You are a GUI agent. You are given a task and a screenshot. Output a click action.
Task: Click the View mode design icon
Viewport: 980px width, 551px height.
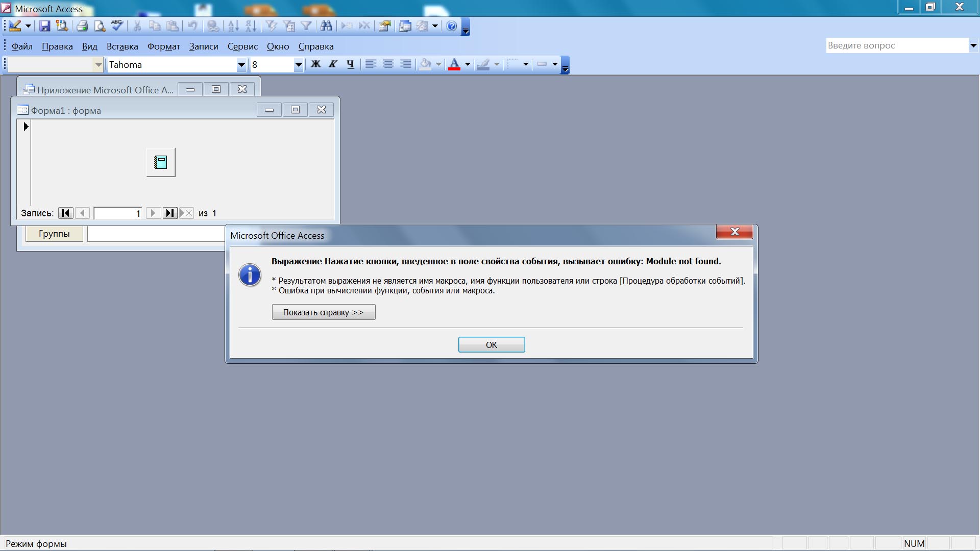coord(15,26)
